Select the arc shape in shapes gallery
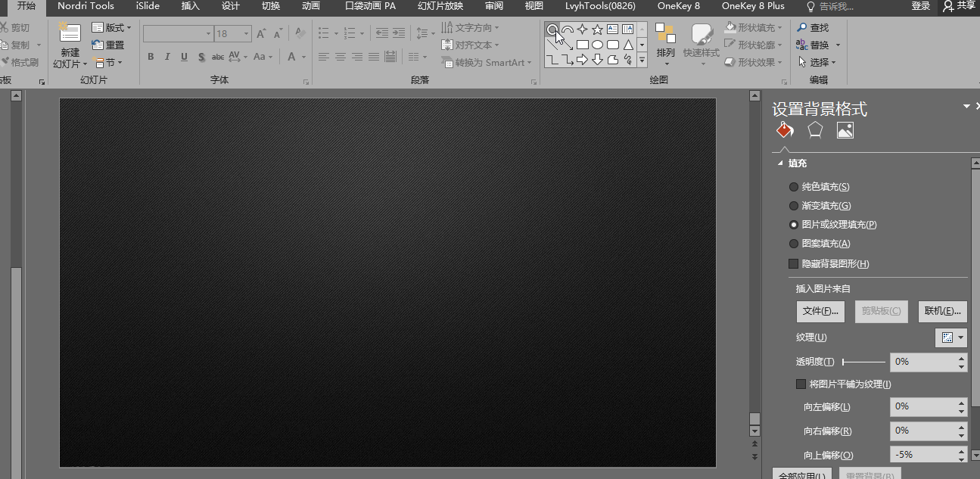The width and height of the screenshot is (980, 479). point(568,30)
